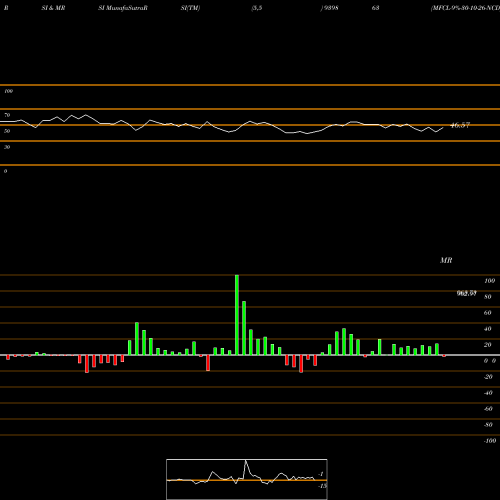Screen dimensions: 500x500
Task: Click the RSI 30 level label
Action: 7,147
